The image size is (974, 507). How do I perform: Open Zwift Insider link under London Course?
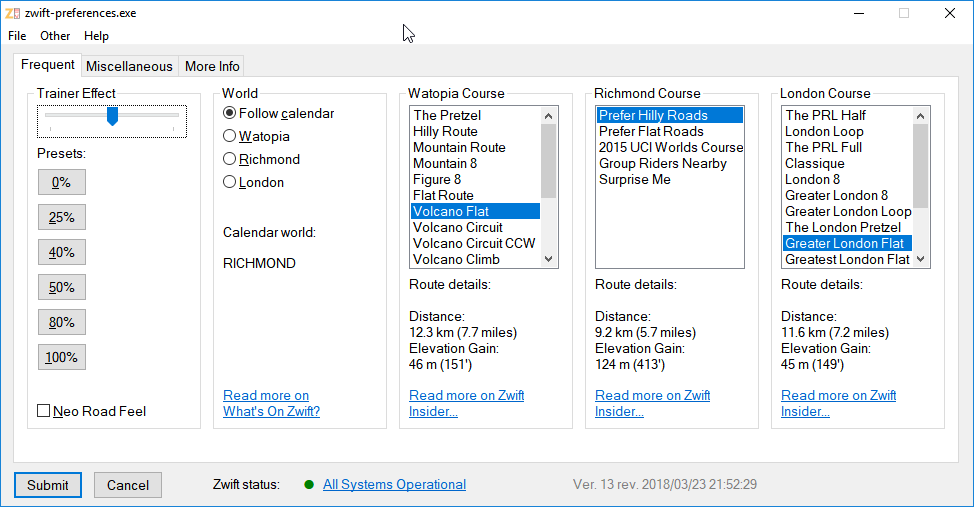click(839, 403)
